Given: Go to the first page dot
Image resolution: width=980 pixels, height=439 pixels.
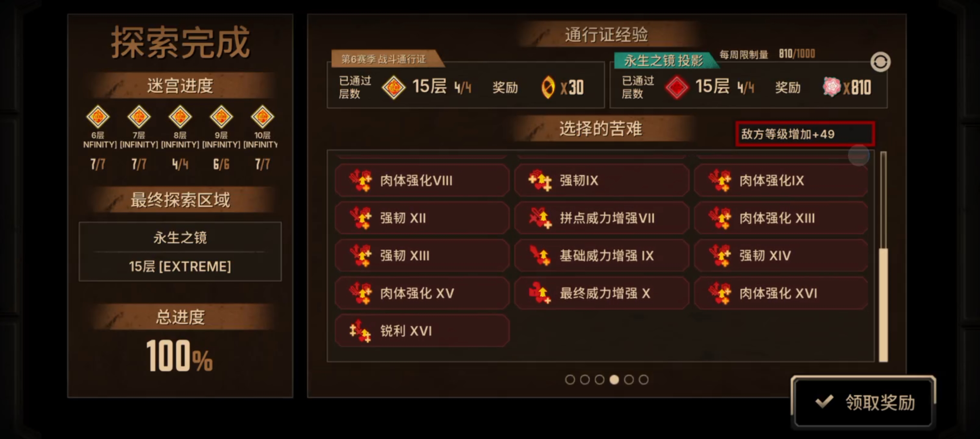Looking at the screenshot, I should coord(570,380).
